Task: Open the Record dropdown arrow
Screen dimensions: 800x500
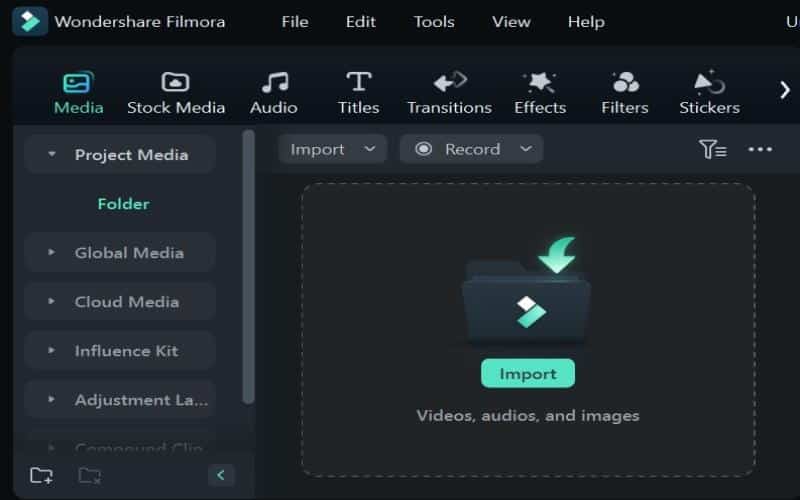Action: [526, 148]
